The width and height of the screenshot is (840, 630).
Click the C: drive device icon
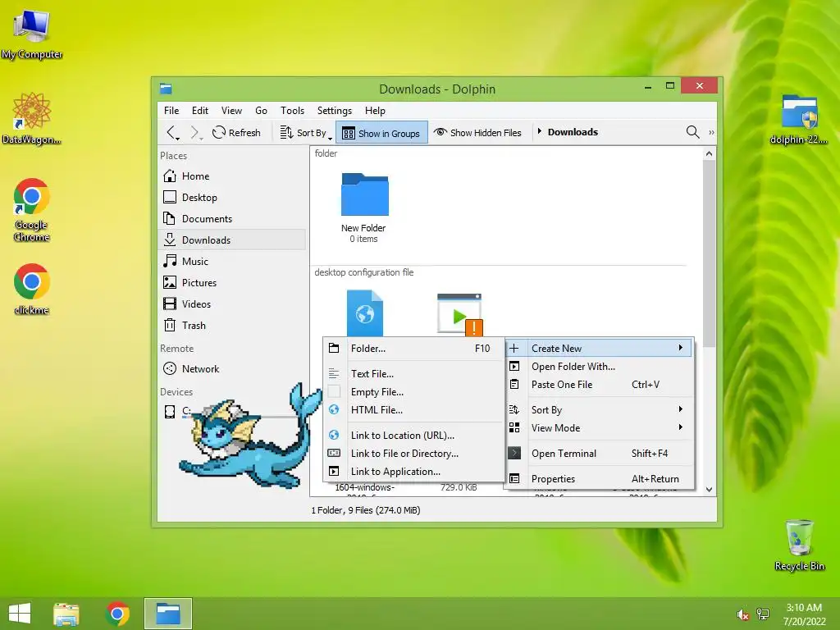[169, 412]
